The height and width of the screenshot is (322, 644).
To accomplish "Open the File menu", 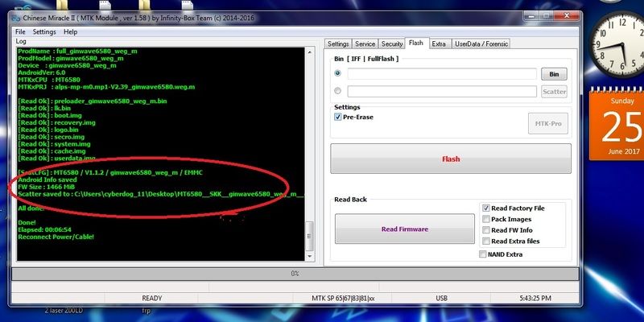I will tap(20, 31).
